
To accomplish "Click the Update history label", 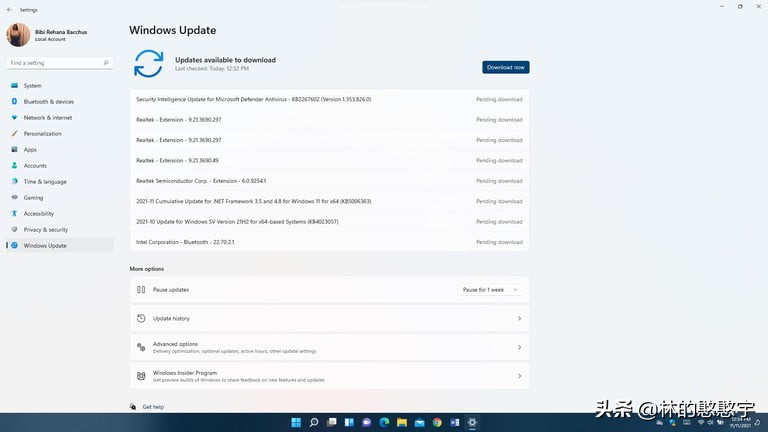I will pos(171,318).
